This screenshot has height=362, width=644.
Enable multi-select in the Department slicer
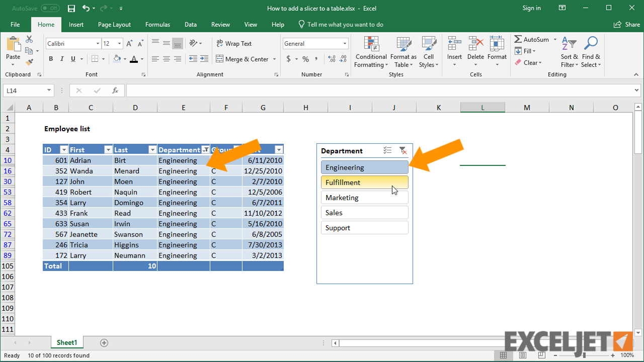coord(387,150)
